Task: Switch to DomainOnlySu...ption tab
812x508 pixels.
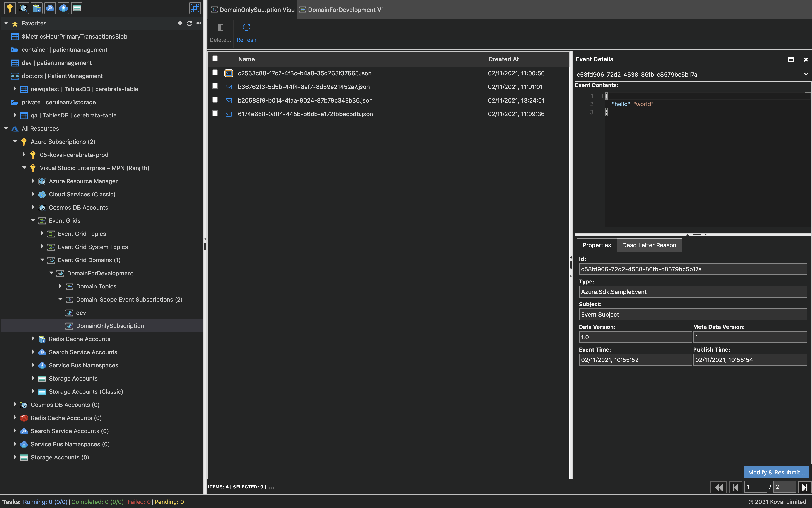Action: click(x=252, y=10)
